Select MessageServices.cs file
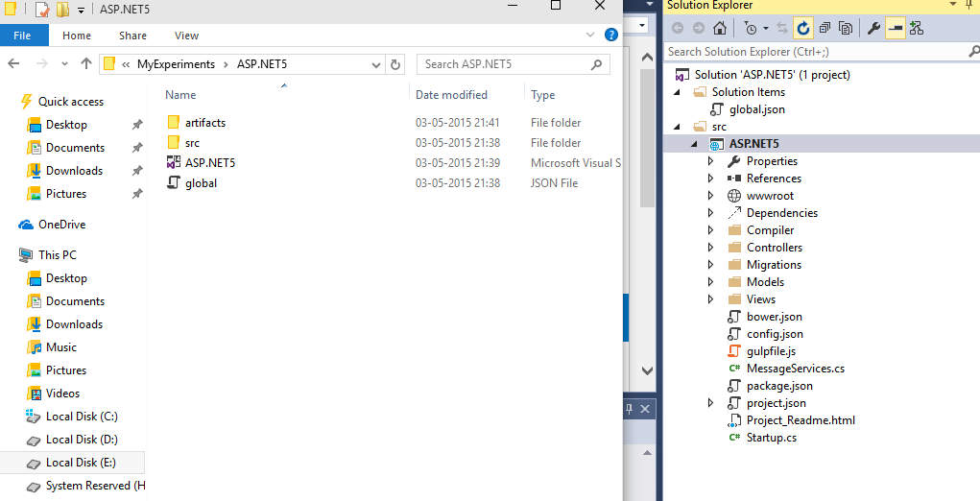The height and width of the screenshot is (501, 980). pos(796,369)
